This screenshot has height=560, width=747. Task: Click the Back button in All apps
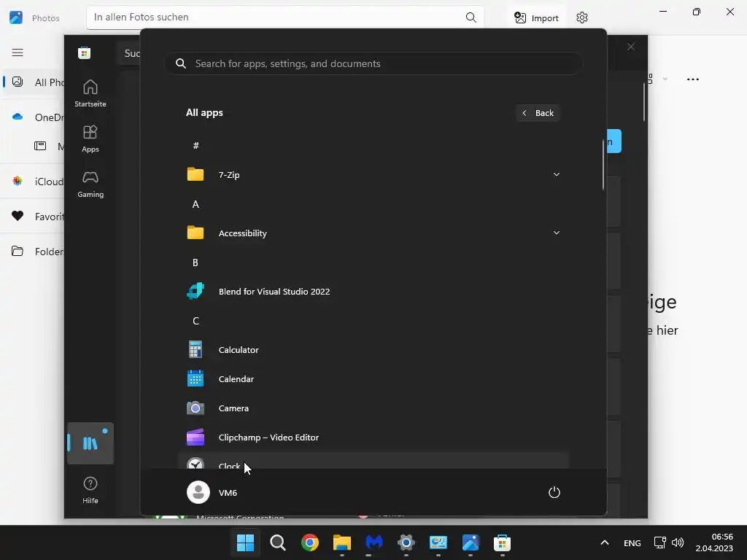click(538, 113)
